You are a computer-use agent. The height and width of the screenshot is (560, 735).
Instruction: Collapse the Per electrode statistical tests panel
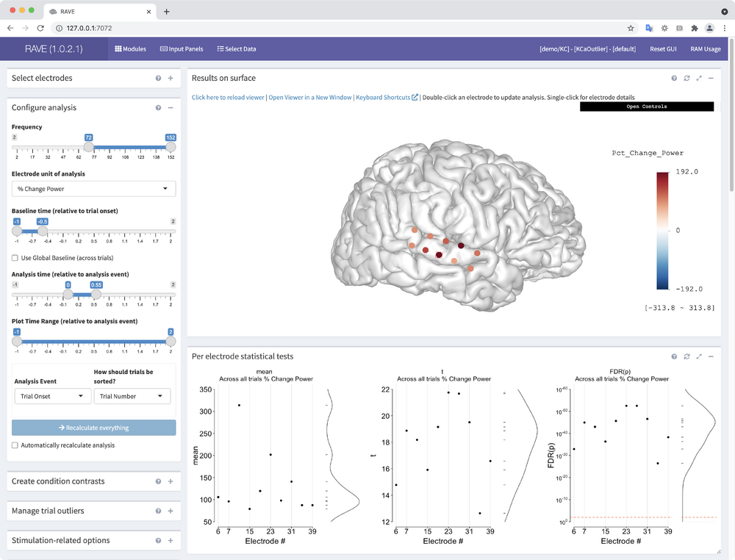point(711,356)
